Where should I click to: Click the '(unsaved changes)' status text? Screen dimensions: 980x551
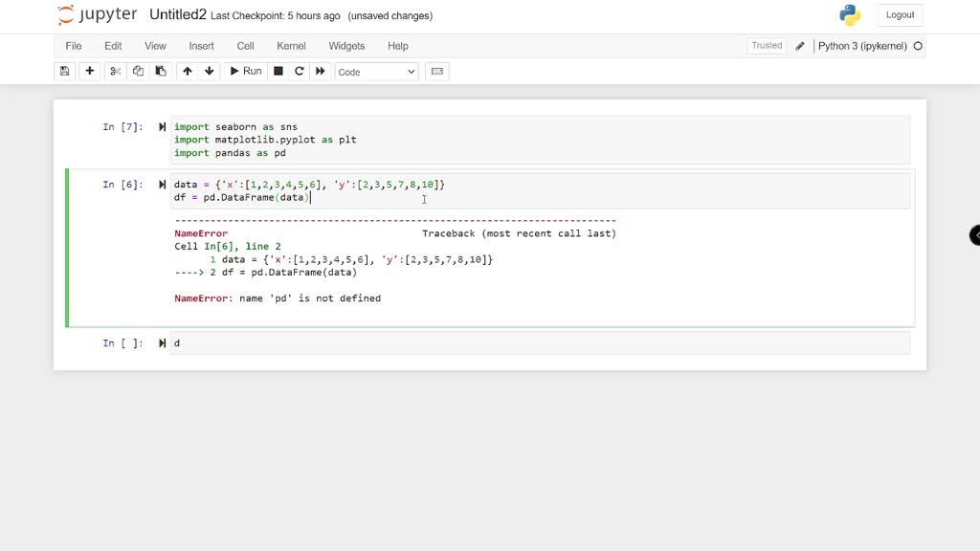390,15
